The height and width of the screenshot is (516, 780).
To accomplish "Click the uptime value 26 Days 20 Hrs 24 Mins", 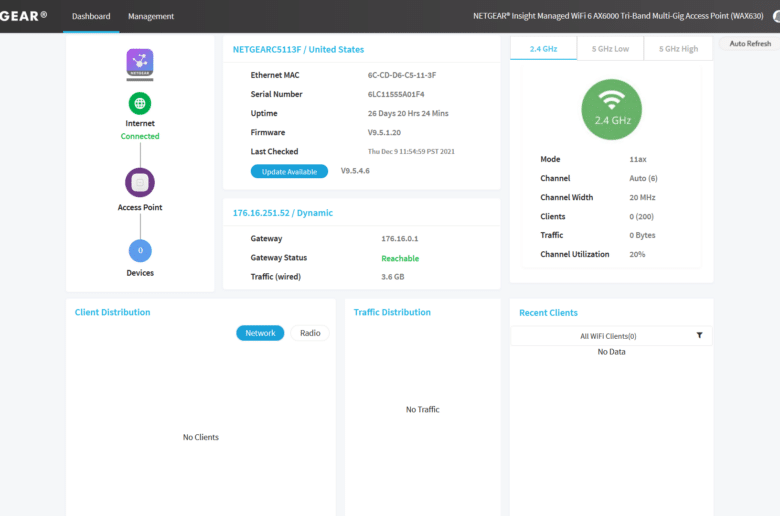I will coord(408,113).
